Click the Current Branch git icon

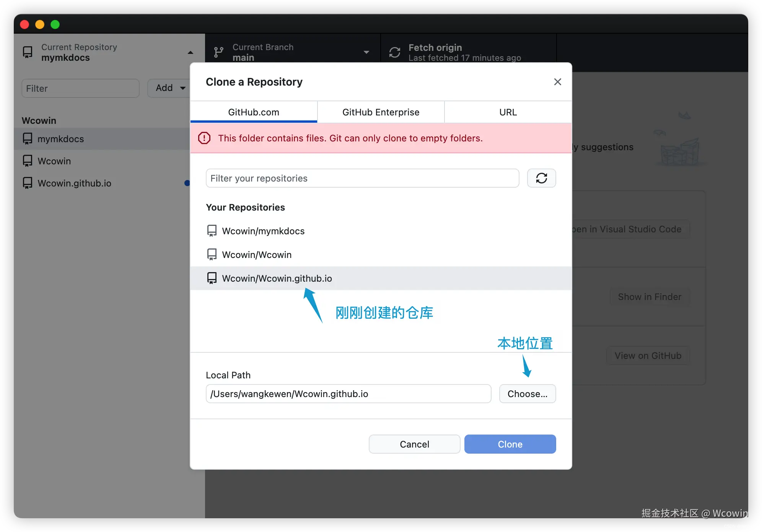point(218,52)
